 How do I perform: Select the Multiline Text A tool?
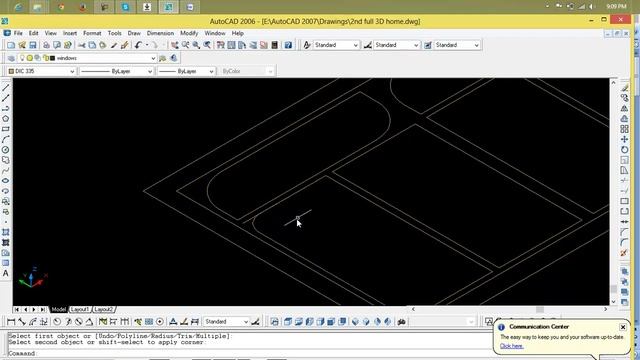(6, 273)
